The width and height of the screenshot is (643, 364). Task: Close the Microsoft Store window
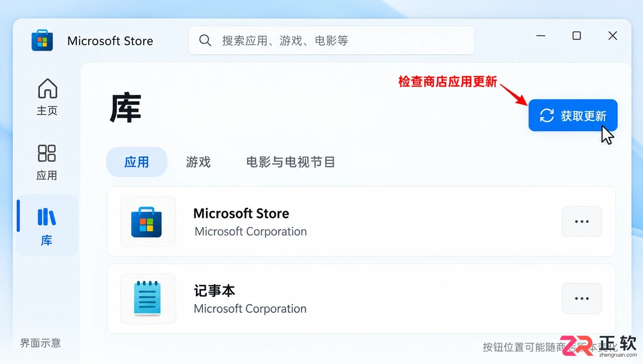pos(613,36)
